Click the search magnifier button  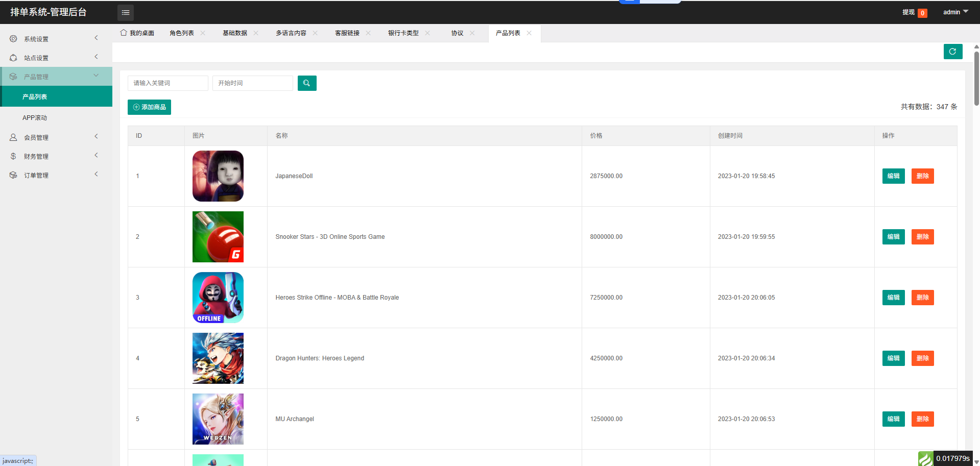pos(306,83)
